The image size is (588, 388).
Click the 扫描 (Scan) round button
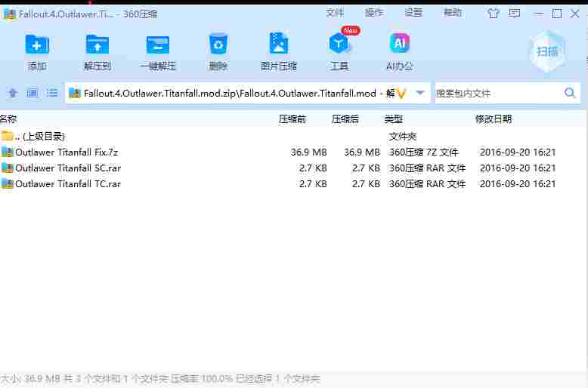tap(547, 51)
